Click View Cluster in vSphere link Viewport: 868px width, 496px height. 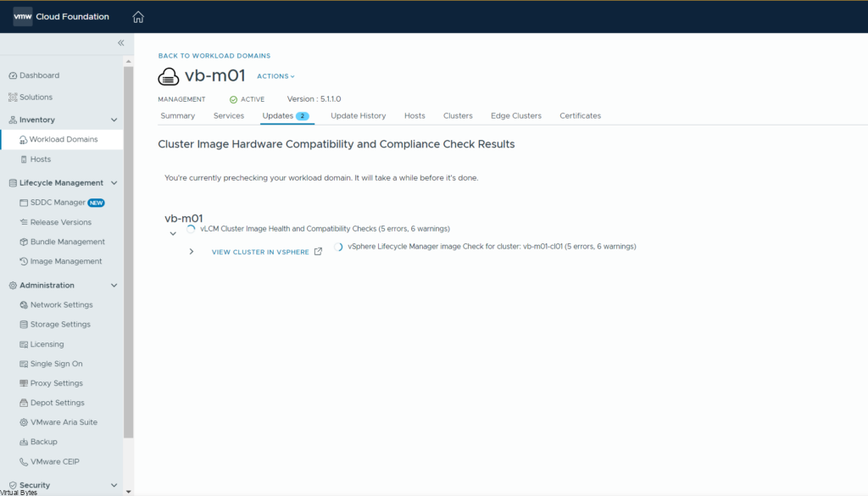(x=260, y=252)
